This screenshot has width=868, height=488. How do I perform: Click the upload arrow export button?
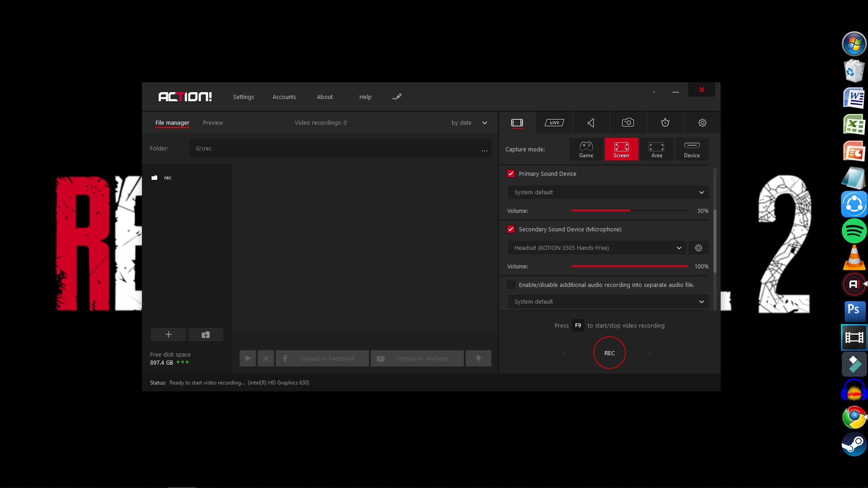[478, 358]
